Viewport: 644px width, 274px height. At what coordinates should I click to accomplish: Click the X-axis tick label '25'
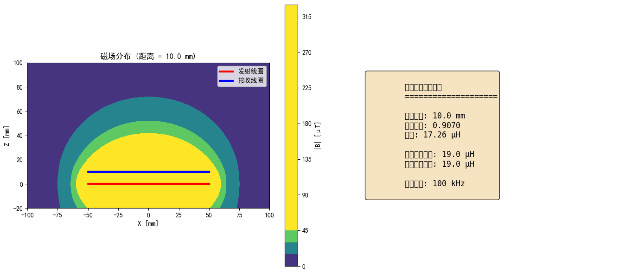[x=179, y=215]
